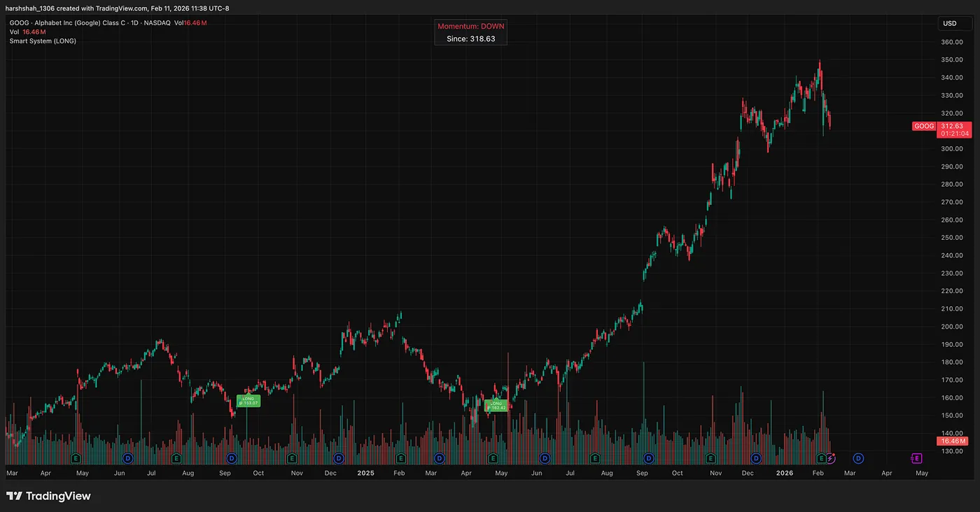Open the dividend marker at September 2025
The image size is (980, 512).
649,458
